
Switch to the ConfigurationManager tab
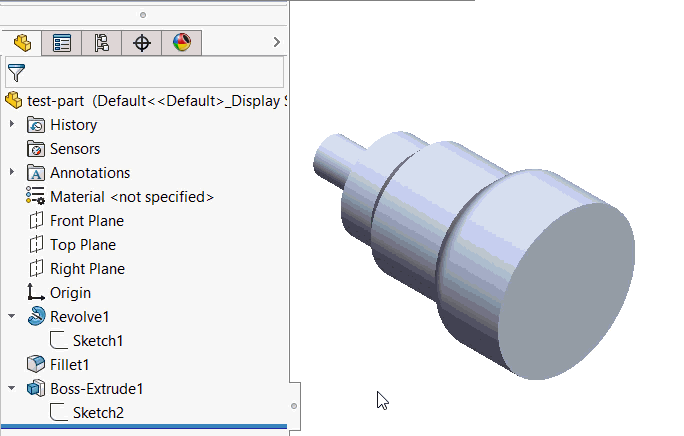click(x=101, y=43)
